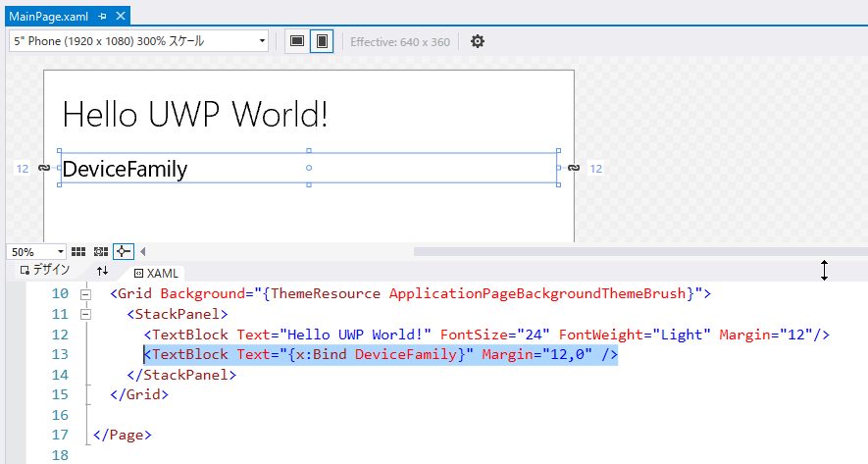
Task: Click the </Page> closing tag
Action: tap(123, 436)
